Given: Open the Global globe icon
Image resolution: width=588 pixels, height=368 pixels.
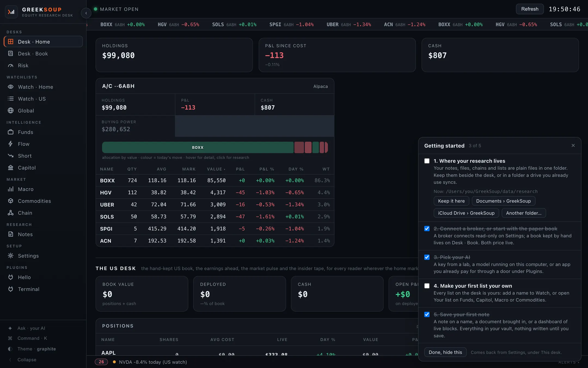Looking at the screenshot, I should pyautogui.click(x=11, y=111).
